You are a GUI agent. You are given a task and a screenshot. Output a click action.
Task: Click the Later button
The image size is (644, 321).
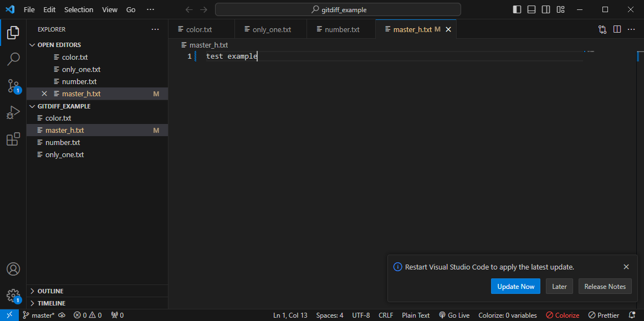tap(559, 287)
